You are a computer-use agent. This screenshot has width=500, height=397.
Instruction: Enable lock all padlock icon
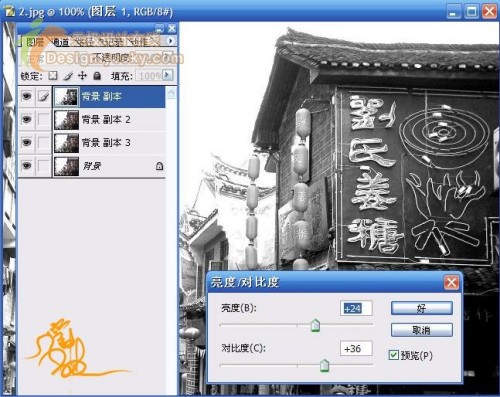tap(97, 76)
